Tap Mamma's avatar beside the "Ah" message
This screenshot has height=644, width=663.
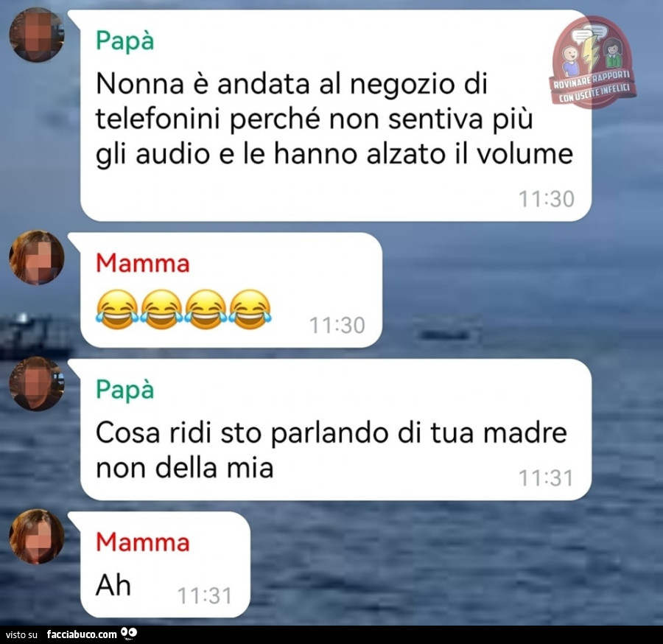click(x=37, y=536)
